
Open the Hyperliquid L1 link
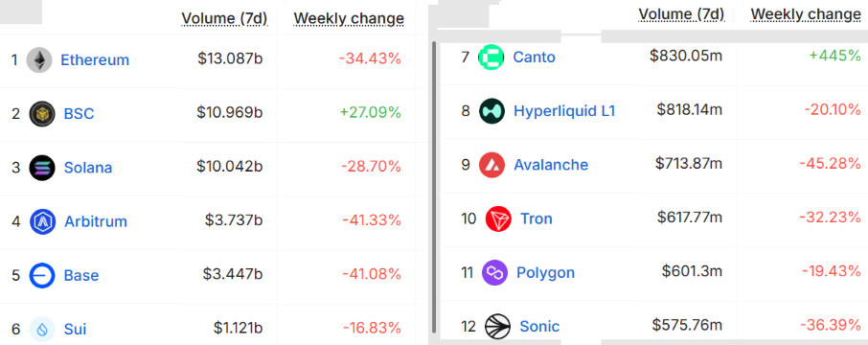pyautogui.click(x=564, y=111)
